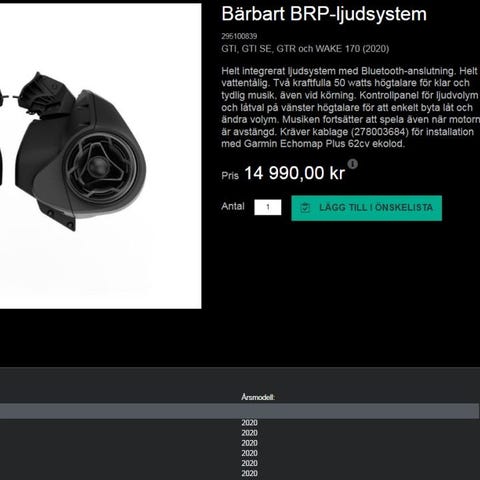Choose the third 2020 year entry
The width and height of the screenshot is (480, 480).
click(249, 443)
